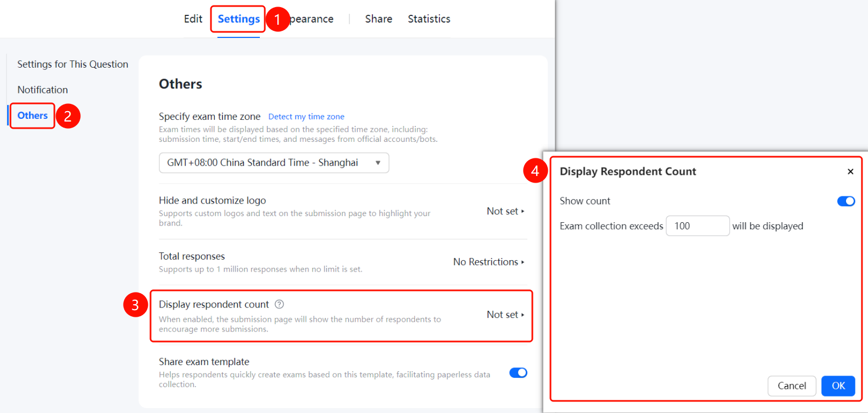Click Cancel in the respondent count dialog

(x=792, y=386)
